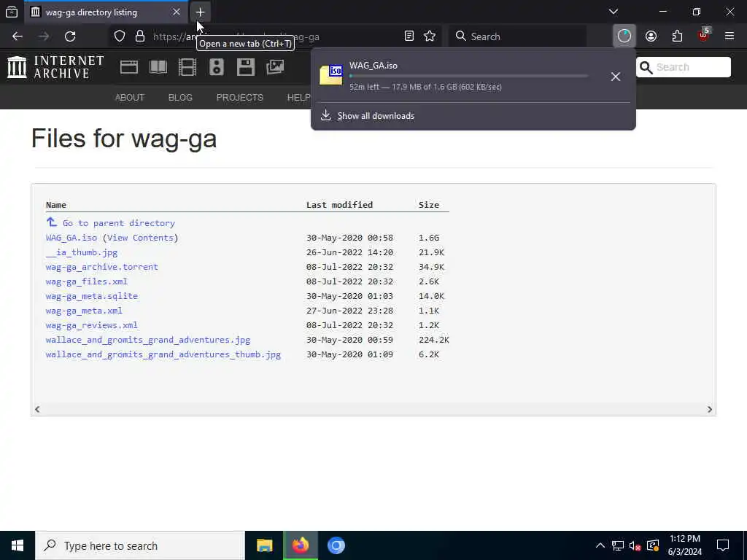This screenshot has height=560, width=747.
Task: Click the site padlock security icon
Action: (x=140, y=36)
